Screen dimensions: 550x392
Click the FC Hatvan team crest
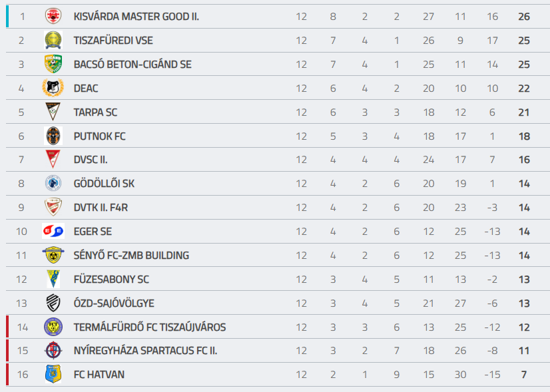[x=53, y=375]
